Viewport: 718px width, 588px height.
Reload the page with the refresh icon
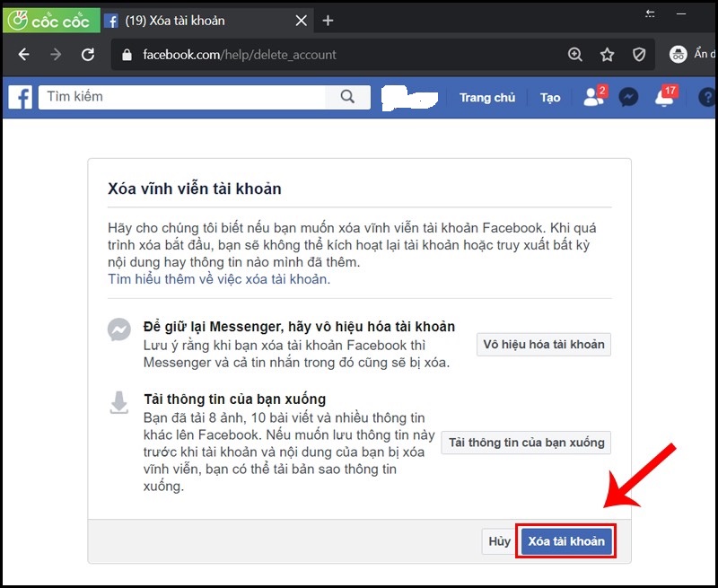(87, 54)
